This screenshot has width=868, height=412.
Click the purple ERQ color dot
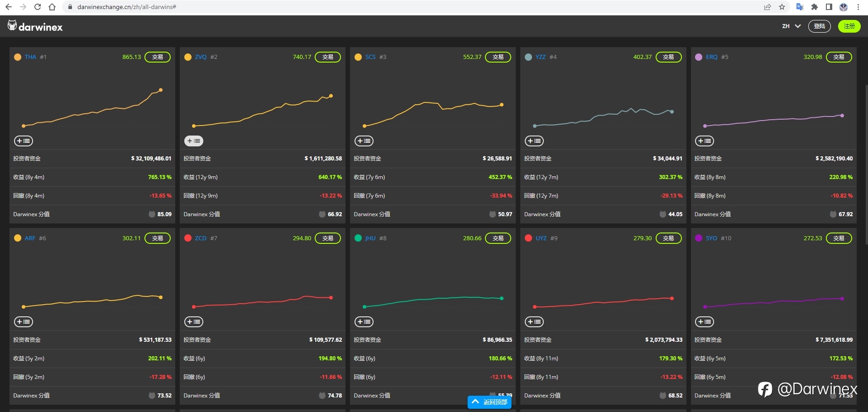click(699, 57)
